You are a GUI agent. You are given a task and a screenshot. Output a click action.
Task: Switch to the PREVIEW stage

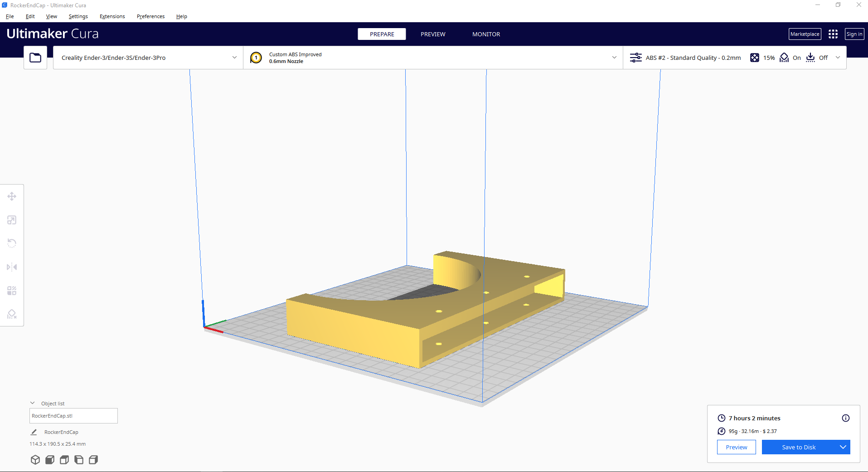[433, 34]
